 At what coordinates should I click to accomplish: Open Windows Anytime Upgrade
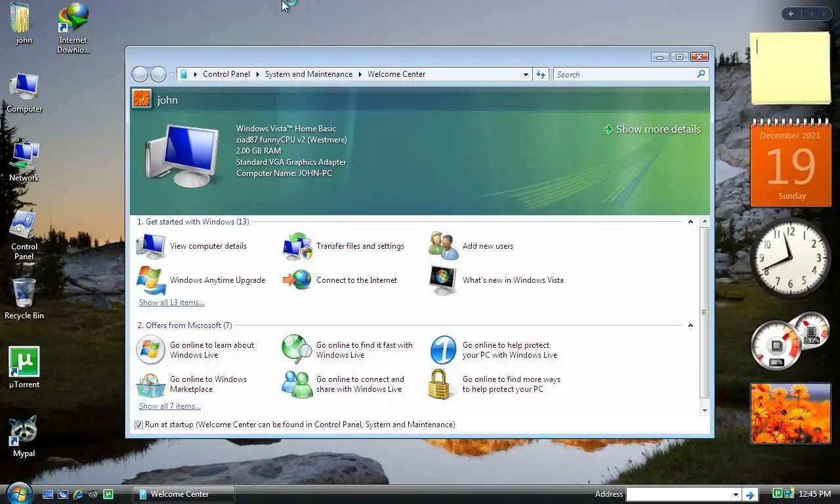pyautogui.click(x=201, y=280)
